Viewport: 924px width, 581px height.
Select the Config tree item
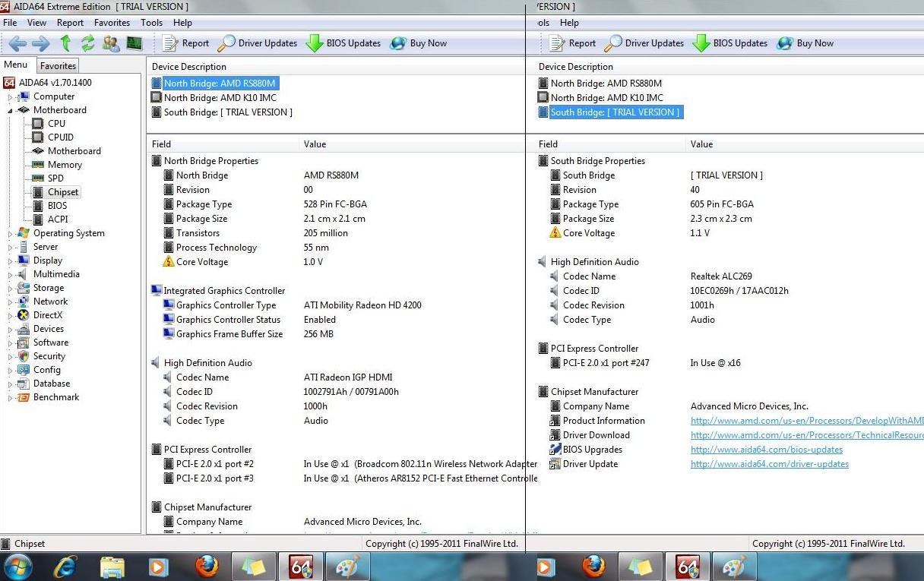pyautogui.click(x=46, y=370)
